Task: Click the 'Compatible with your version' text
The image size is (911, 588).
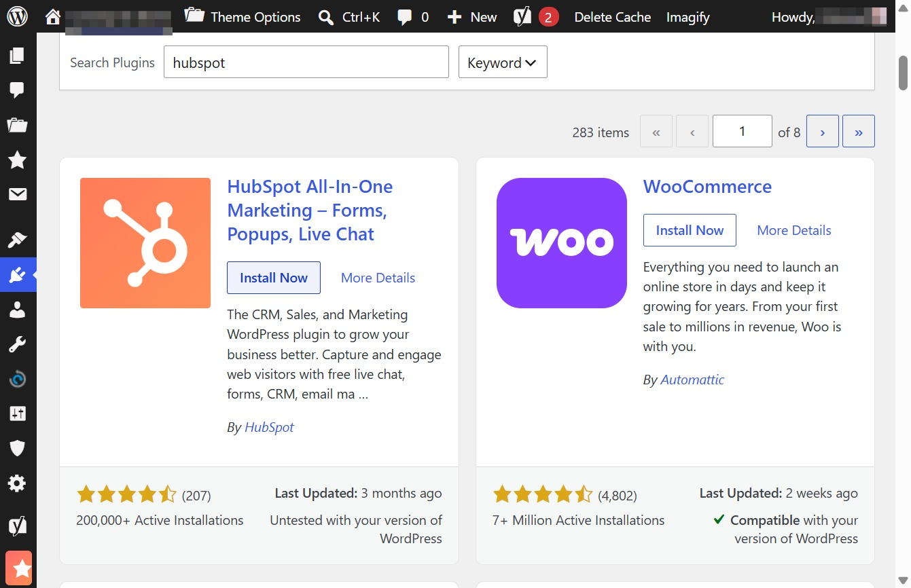Action: pyautogui.click(x=786, y=530)
